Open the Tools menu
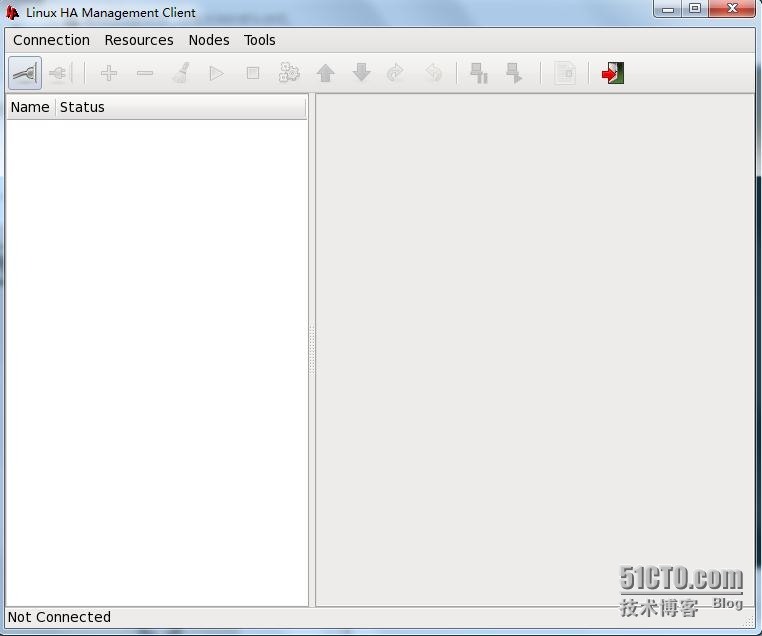762x636 pixels. (x=260, y=40)
